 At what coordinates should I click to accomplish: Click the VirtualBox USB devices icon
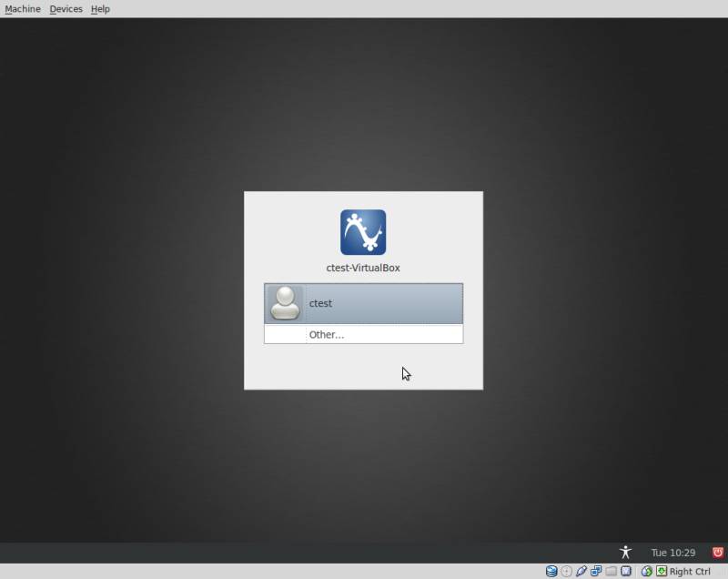[x=581, y=571]
